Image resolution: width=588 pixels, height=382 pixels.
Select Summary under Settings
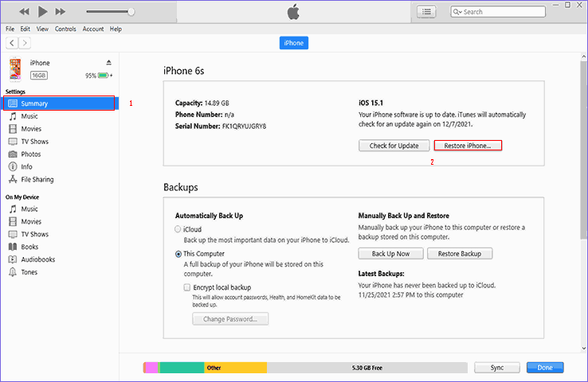(59, 103)
